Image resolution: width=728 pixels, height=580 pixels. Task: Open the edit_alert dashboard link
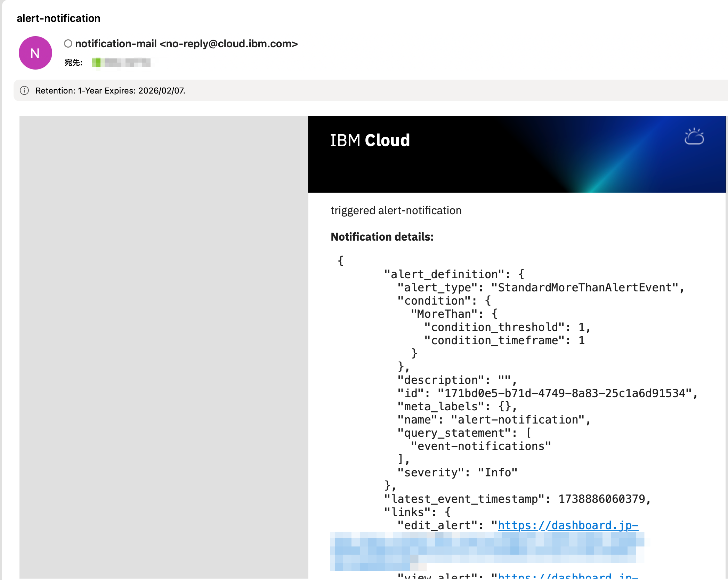[568, 525]
